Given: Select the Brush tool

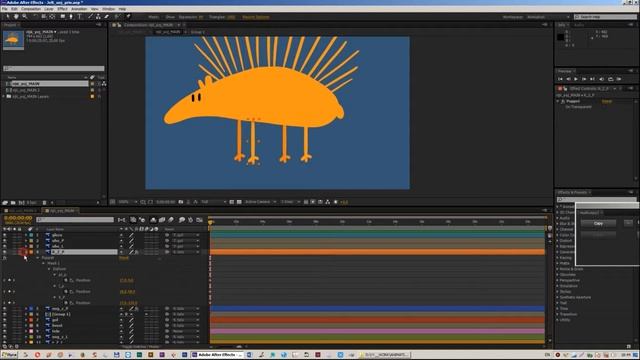Looking at the screenshot, I should [x=90, y=17].
